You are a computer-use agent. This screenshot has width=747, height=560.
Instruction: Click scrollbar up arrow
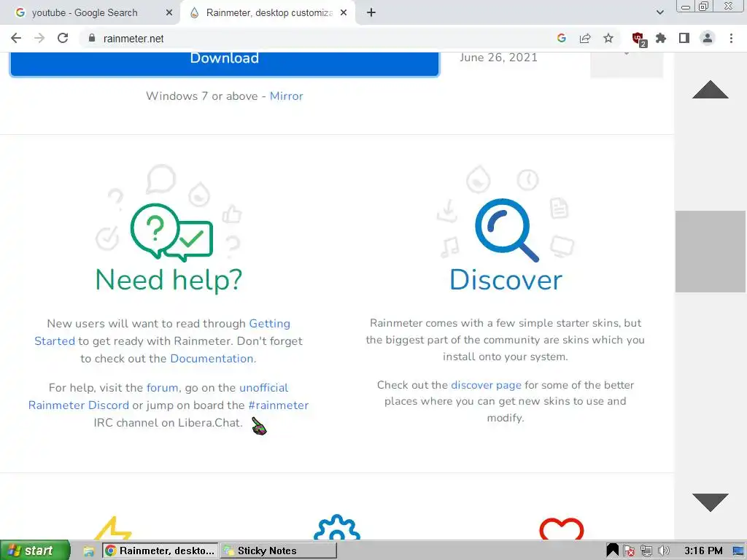click(x=711, y=89)
